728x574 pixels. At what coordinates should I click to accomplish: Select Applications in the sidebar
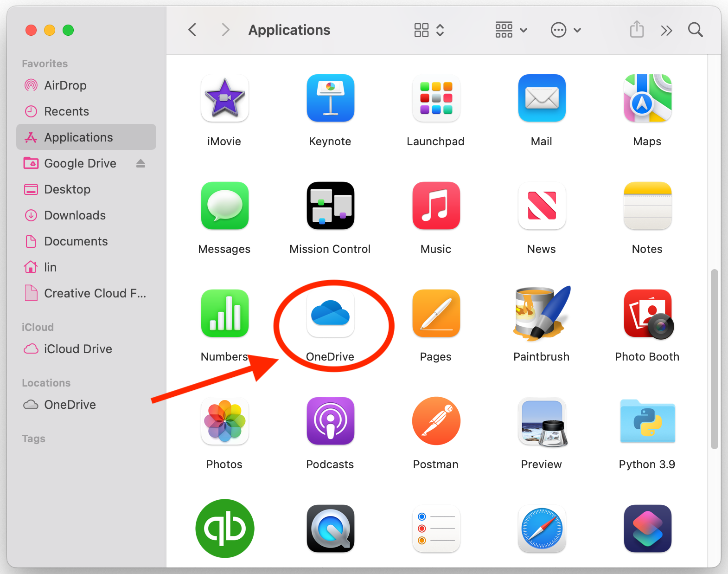pos(86,137)
